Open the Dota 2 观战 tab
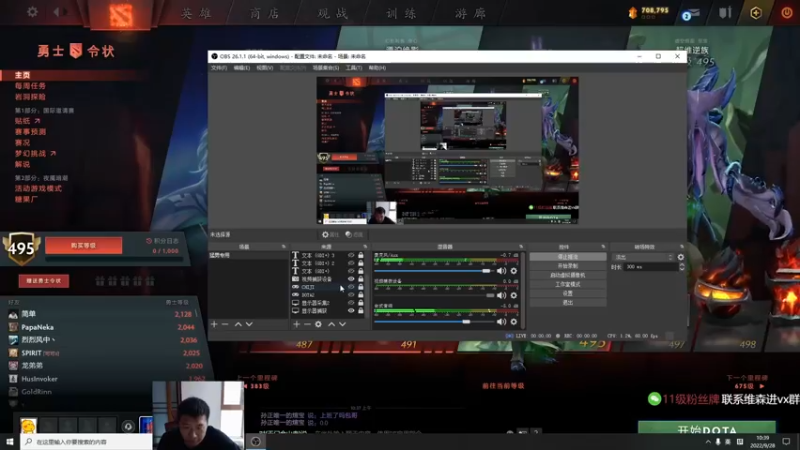Viewport: 800px width, 450px height. [x=333, y=13]
